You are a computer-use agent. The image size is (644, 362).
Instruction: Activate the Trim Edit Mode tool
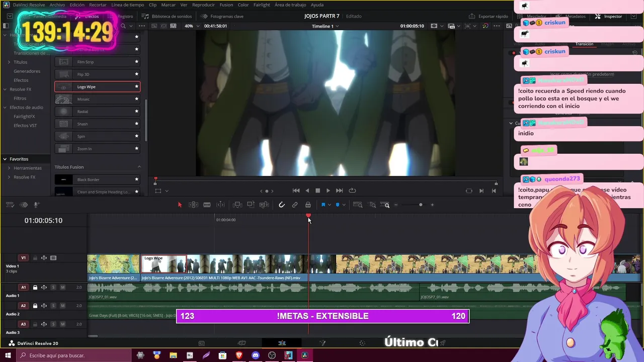[x=193, y=205]
